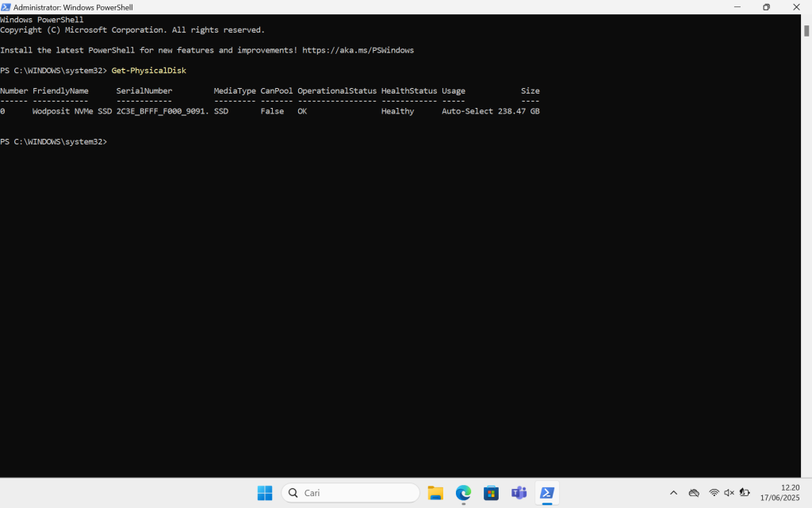Click the Healthy status text in output

396,111
